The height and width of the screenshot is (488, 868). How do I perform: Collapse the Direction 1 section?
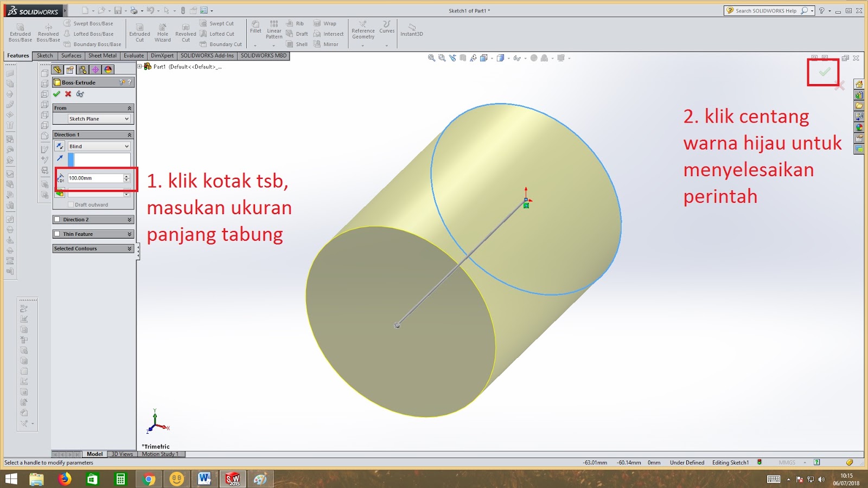[129, 134]
